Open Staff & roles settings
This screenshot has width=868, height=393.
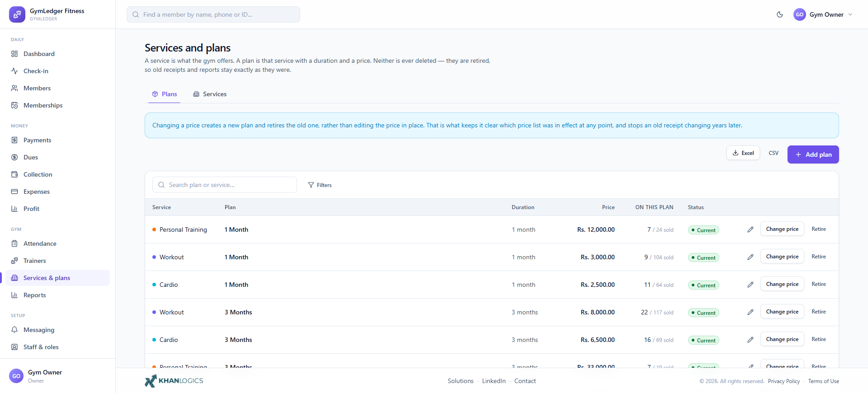57,347
